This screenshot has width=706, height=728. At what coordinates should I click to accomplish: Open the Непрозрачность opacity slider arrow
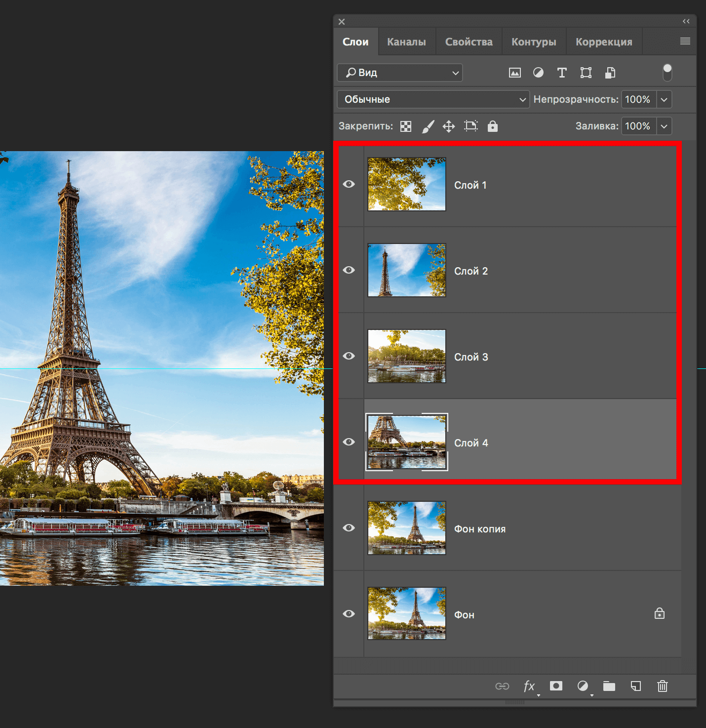pos(664,99)
